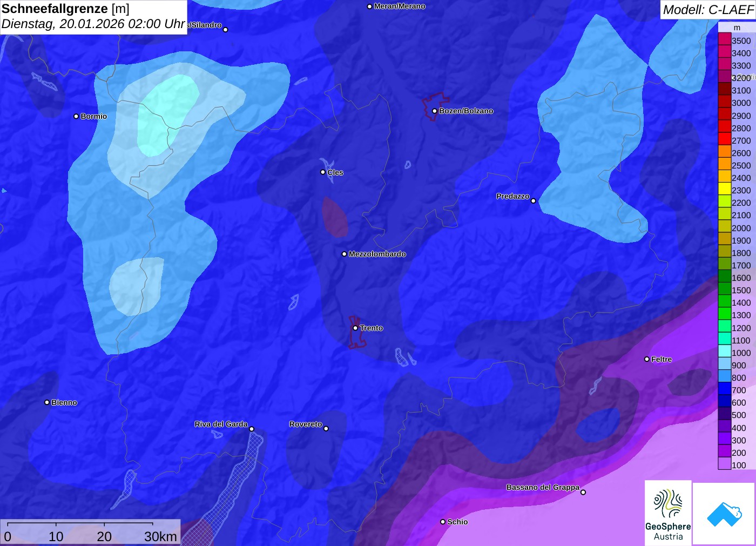Click the 2700 m red legend swatch
The width and height of the screenshot is (756, 546).
click(725, 140)
